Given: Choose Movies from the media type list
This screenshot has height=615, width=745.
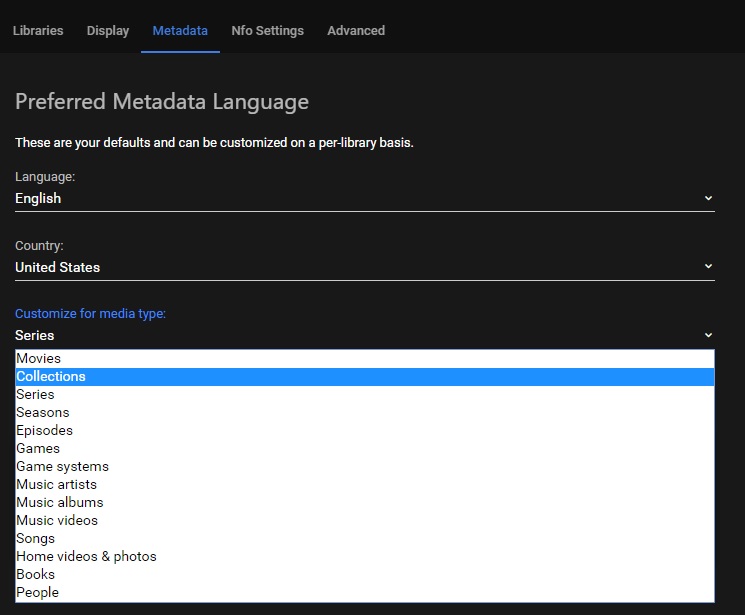Looking at the screenshot, I should [x=364, y=358].
